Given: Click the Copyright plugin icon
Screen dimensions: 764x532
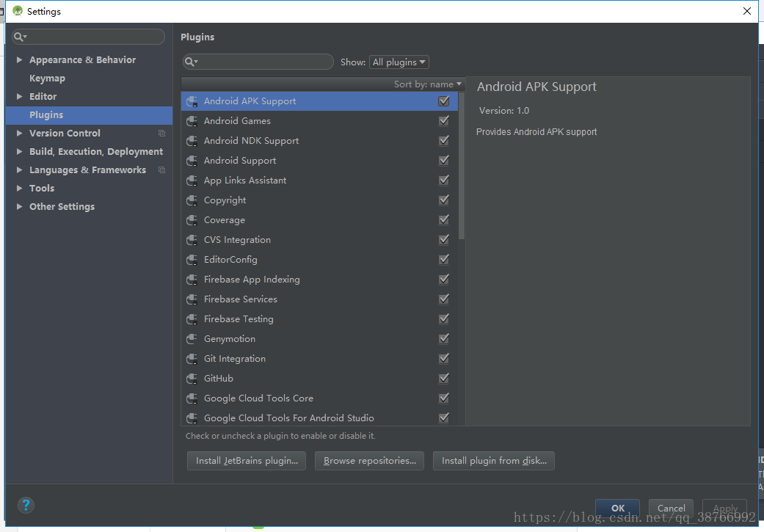Looking at the screenshot, I should tap(192, 200).
